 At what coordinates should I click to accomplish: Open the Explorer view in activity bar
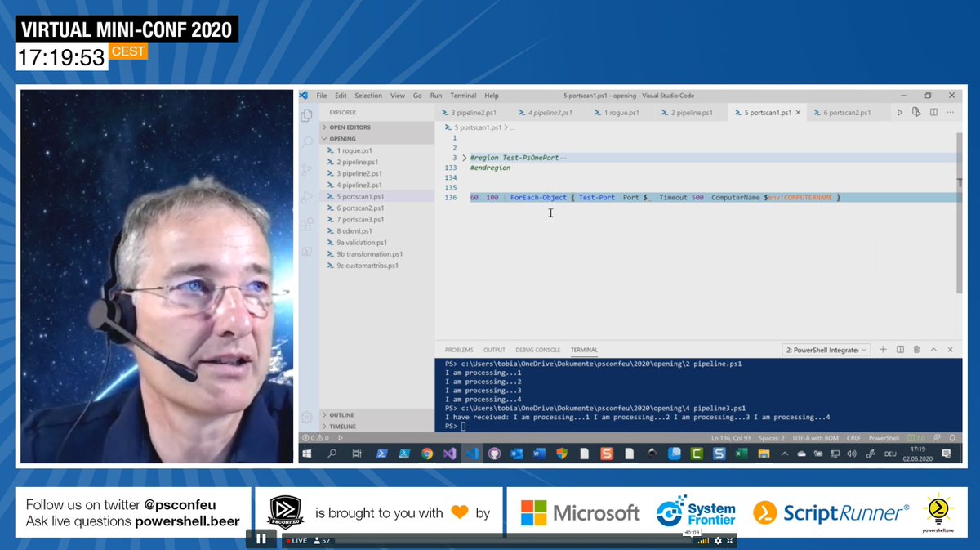[307, 116]
